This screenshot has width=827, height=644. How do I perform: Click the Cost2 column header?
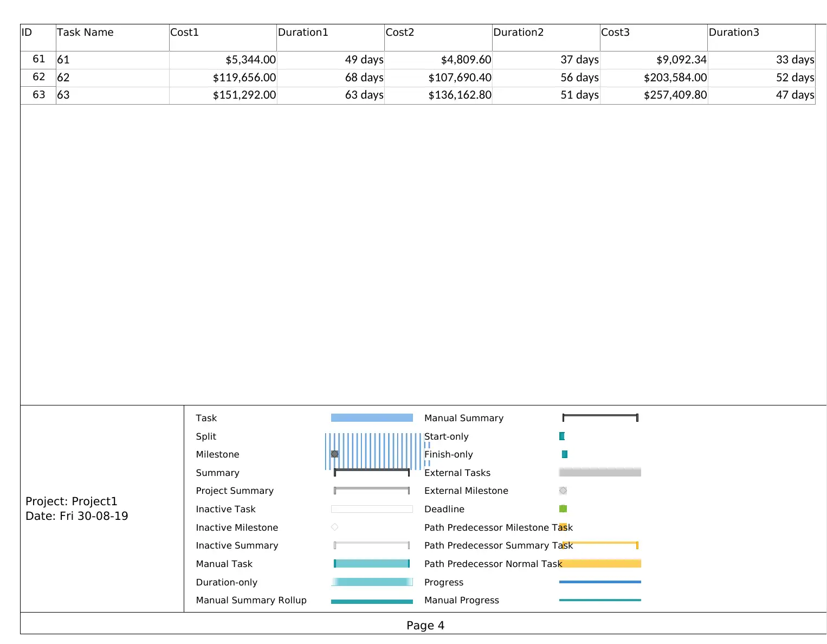(438, 37)
